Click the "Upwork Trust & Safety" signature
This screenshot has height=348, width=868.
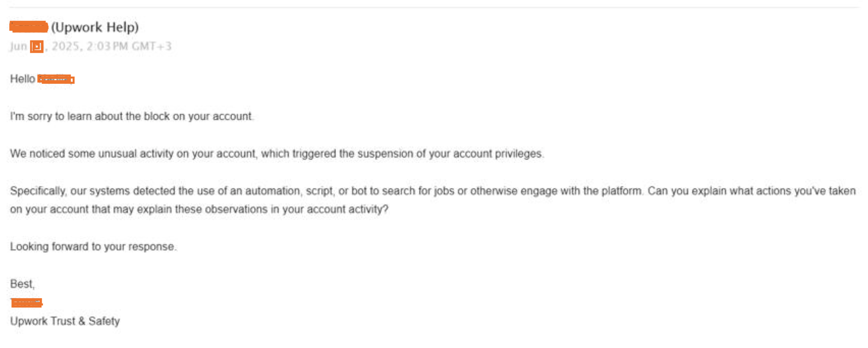65,321
